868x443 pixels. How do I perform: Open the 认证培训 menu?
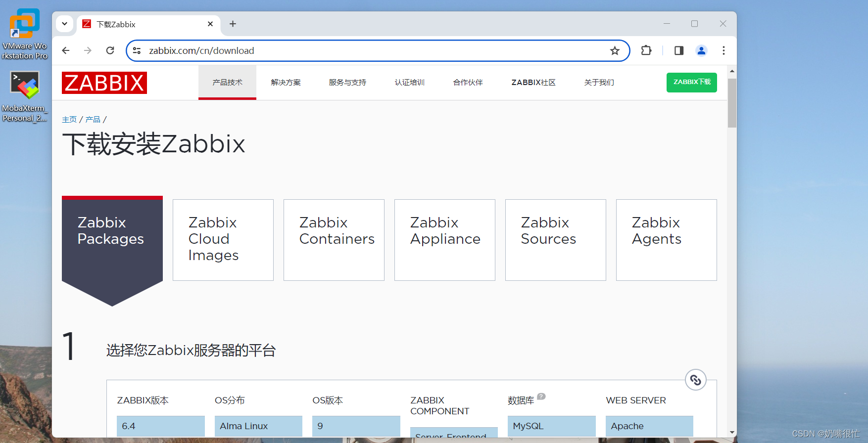[409, 83]
